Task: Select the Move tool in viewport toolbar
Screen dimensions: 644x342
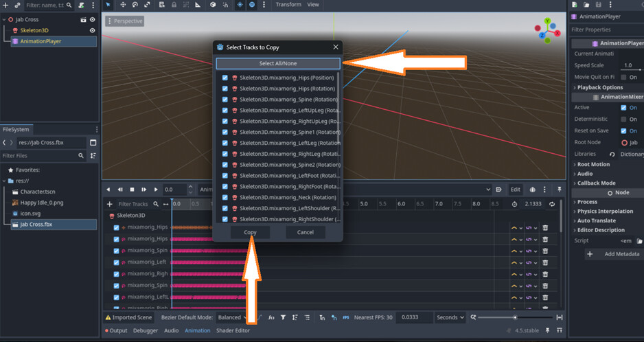Action: (122, 5)
